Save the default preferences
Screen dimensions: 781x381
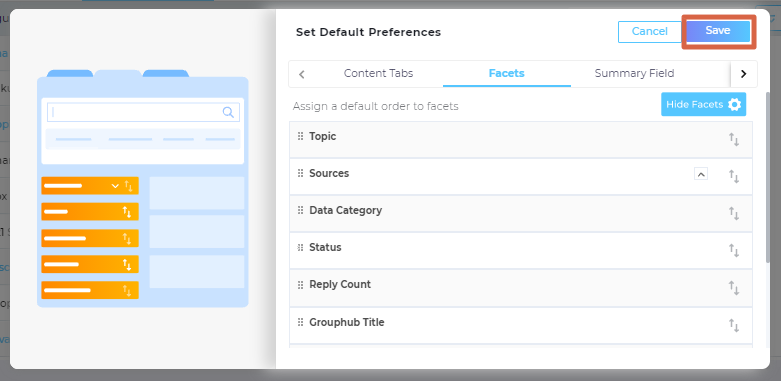(x=718, y=31)
